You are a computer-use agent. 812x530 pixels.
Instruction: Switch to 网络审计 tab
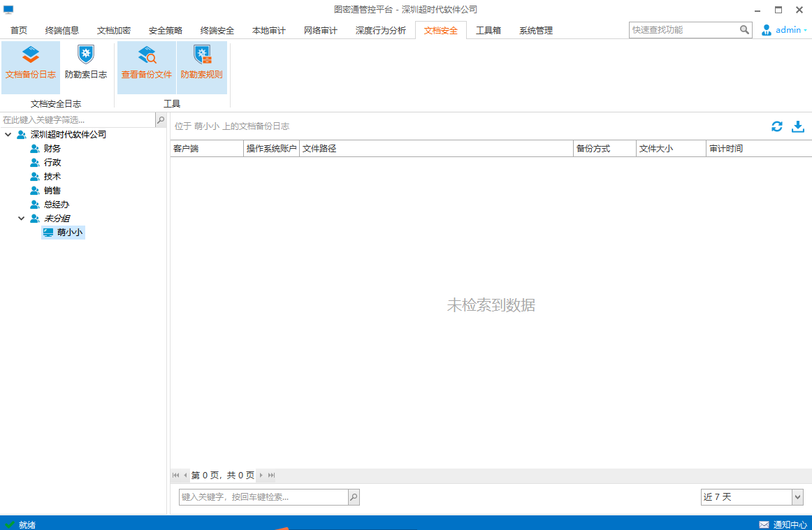coord(321,31)
